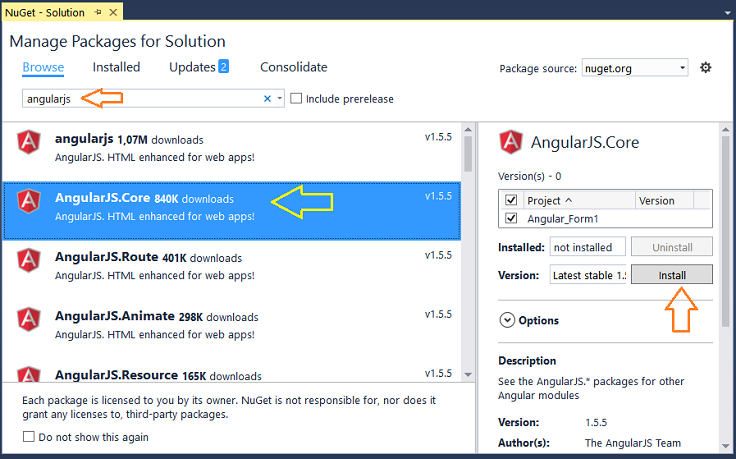Click The AngularJS Team author text
The image size is (736, 459).
[x=632, y=443]
